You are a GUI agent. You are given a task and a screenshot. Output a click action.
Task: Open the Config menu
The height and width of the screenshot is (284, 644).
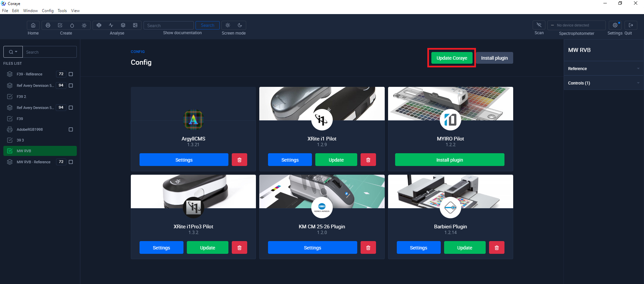(x=48, y=11)
